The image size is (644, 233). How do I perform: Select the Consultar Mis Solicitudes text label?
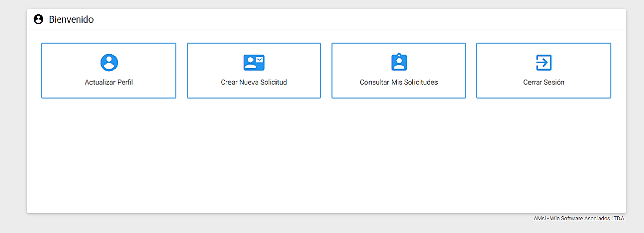399,82
